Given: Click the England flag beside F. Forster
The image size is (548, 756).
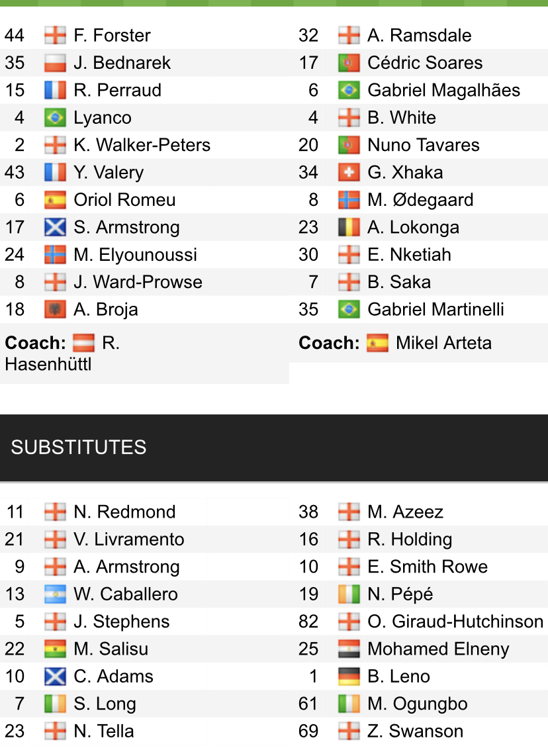Looking at the screenshot, I should (x=55, y=35).
